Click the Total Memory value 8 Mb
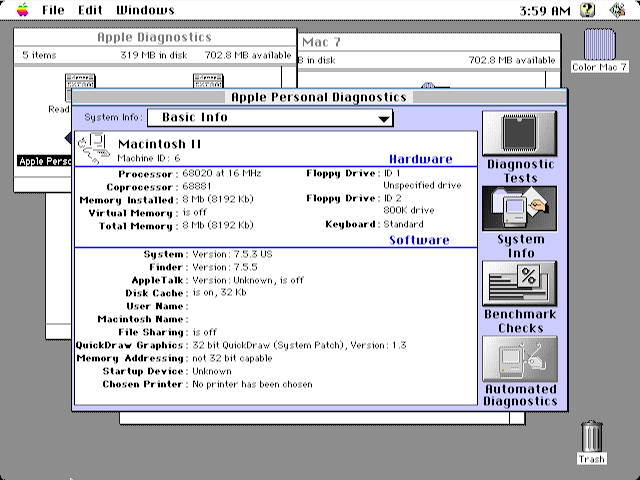640x480 pixels. (x=218, y=225)
